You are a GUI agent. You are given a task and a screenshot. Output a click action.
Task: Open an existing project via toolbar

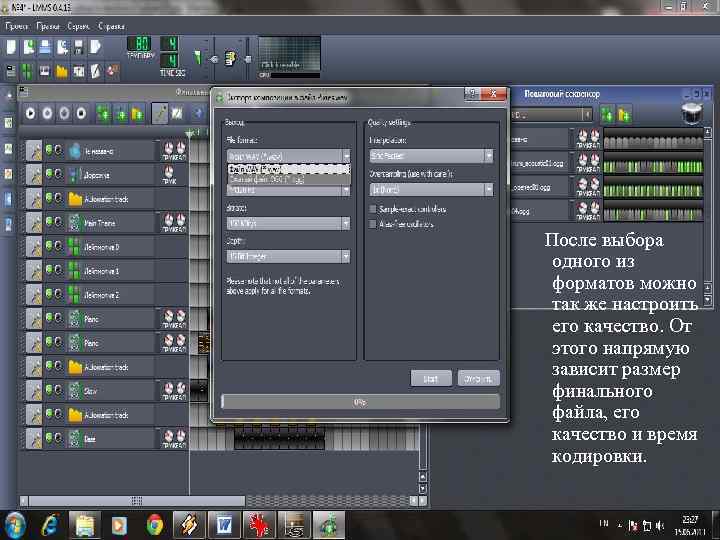pos(45,47)
